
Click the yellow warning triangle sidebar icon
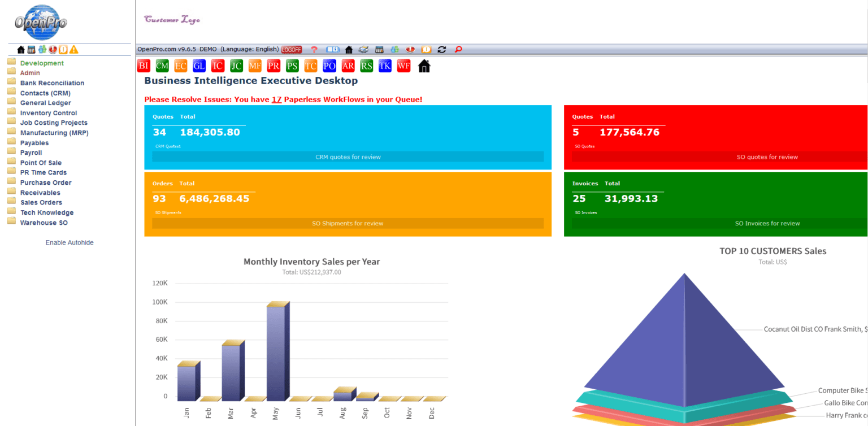74,50
